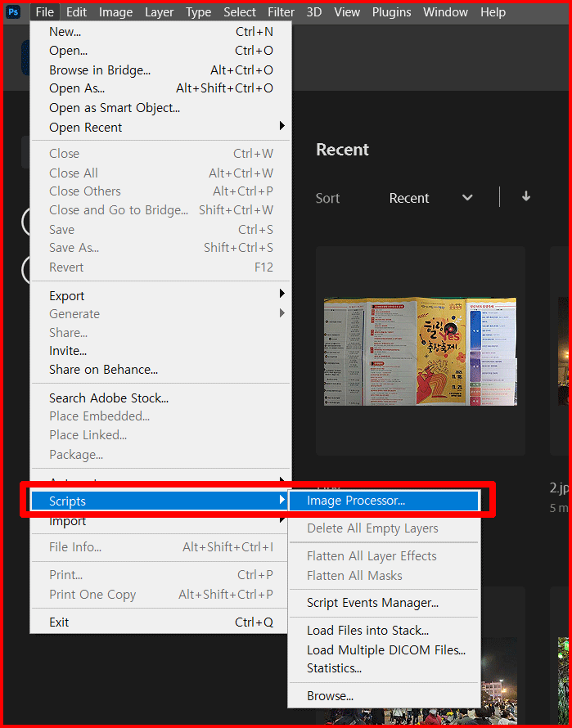Choose New... from the File menu
Viewport: 572px width, 728px height.
coord(160,32)
